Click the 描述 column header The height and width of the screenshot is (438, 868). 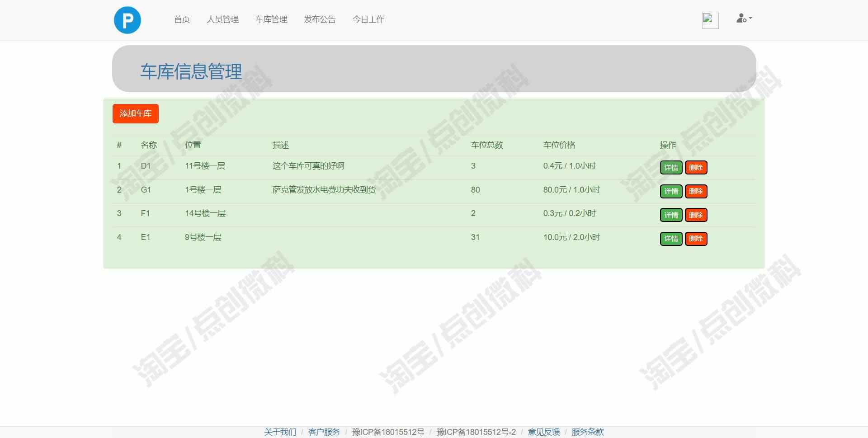281,145
